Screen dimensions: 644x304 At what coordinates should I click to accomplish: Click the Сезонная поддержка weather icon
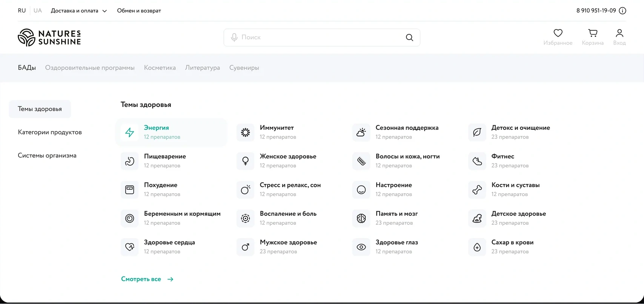click(361, 133)
